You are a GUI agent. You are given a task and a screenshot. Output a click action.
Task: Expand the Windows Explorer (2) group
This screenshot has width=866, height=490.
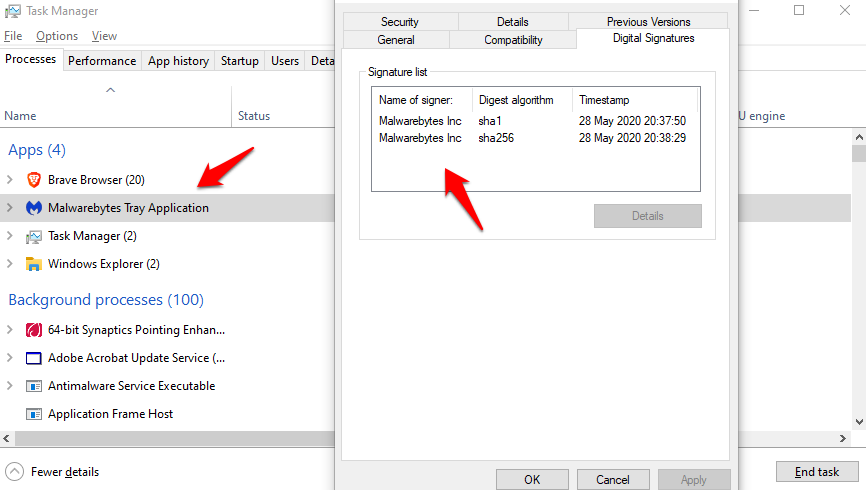(x=9, y=264)
